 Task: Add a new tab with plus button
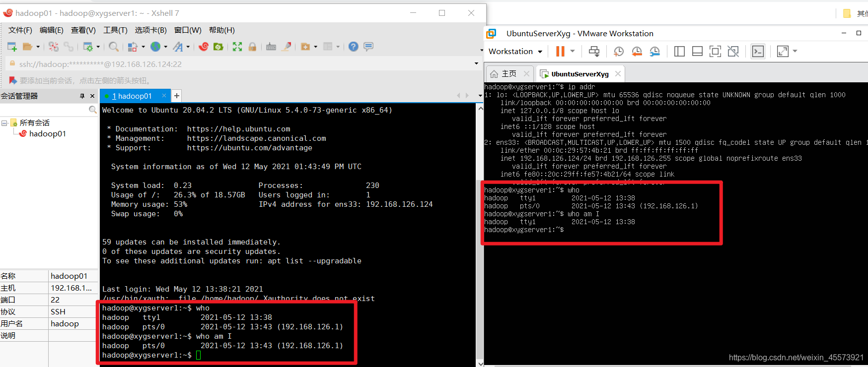pyautogui.click(x=176, y=96)
